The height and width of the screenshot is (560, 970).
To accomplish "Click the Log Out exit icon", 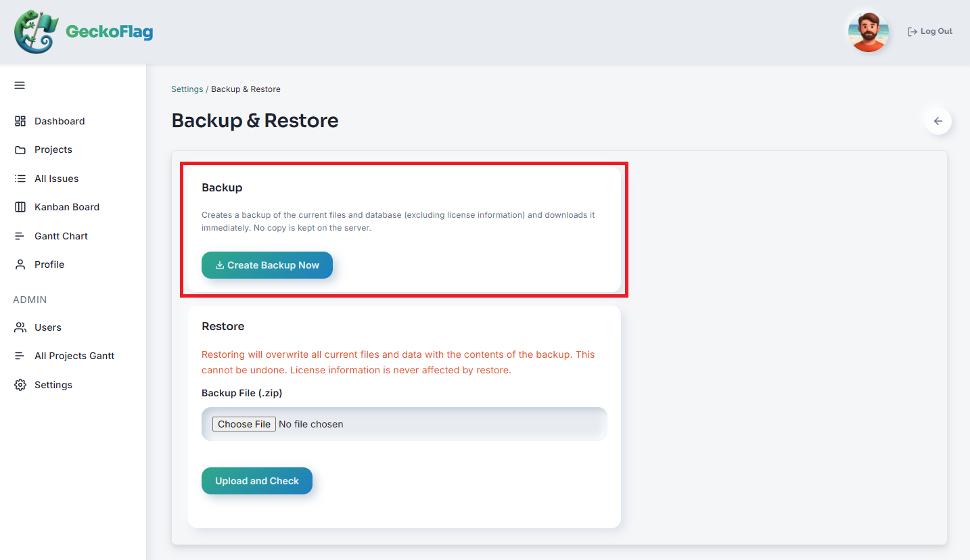I will [913, 31].
